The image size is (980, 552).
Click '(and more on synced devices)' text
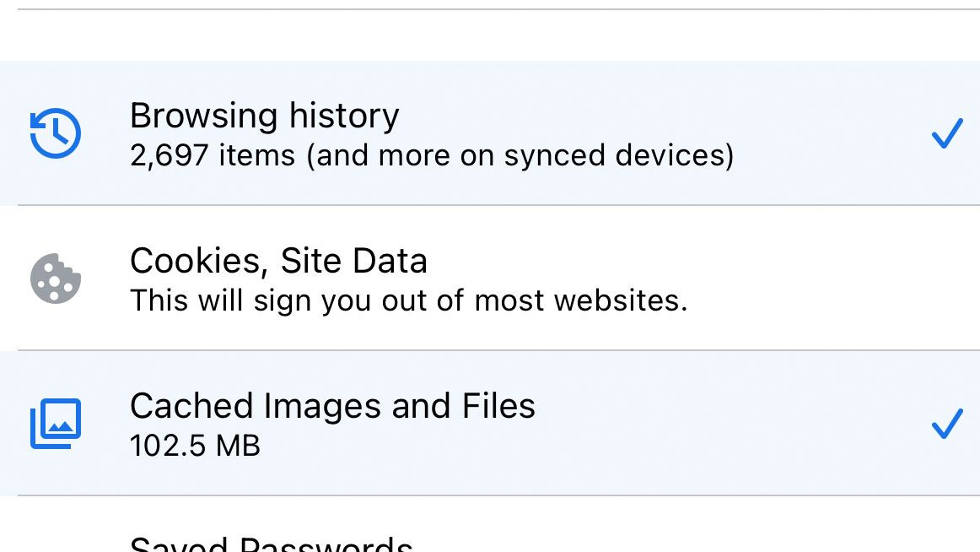coord(520,155)
